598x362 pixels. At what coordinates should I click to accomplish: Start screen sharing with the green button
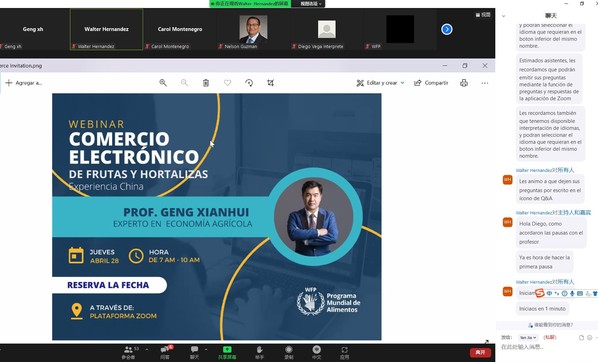pyautogui.click(x=227, y=352)
